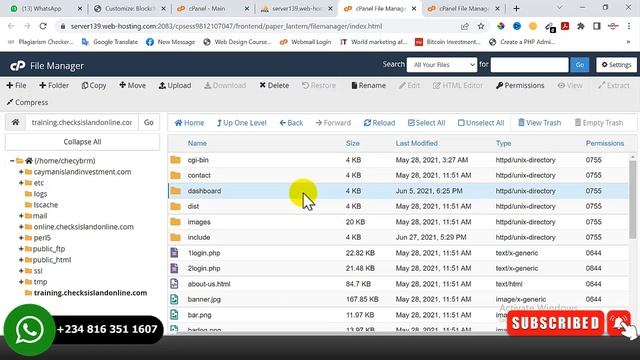Click the cPanel logo in header

pos(18,66)
